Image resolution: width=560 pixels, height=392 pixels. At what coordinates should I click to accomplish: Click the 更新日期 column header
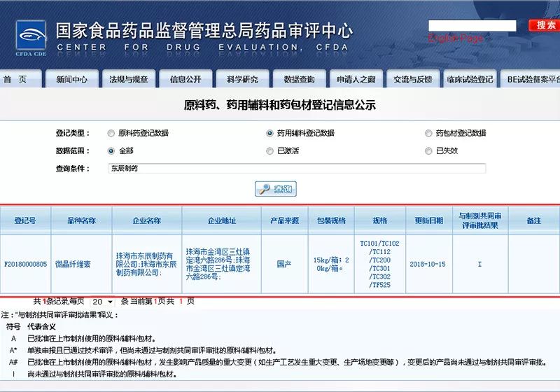tap(429, 220)
